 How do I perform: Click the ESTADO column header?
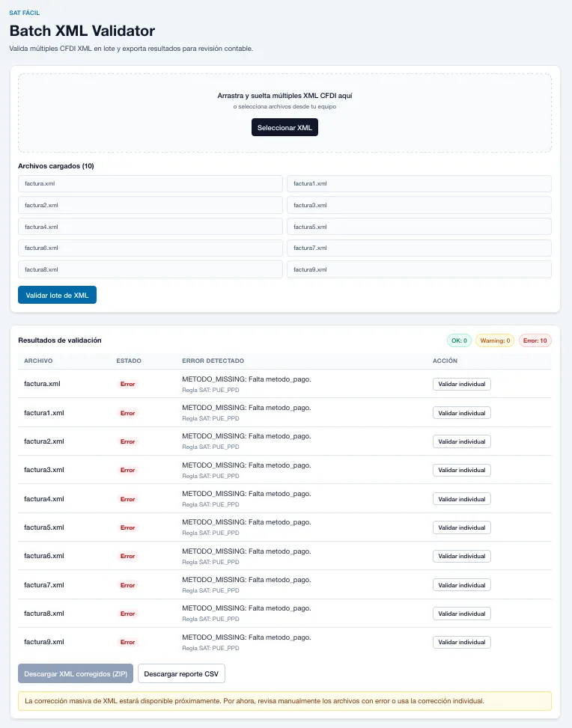[129, 361]
